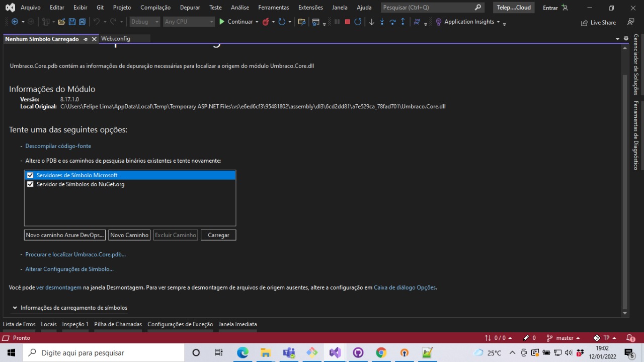The width and height of the screenshot is (644, 362).
Task: Open the feedback icon beside Live Share
Action: 631,22
